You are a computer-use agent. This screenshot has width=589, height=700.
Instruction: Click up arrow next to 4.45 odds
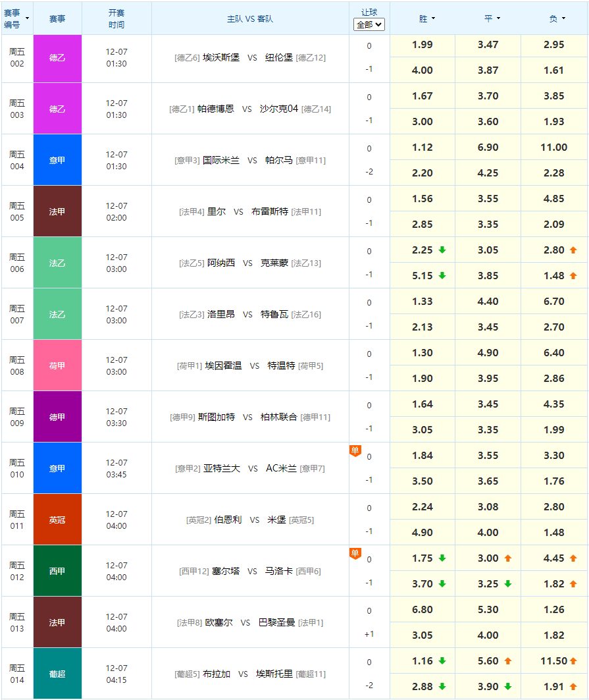[573, 558]
